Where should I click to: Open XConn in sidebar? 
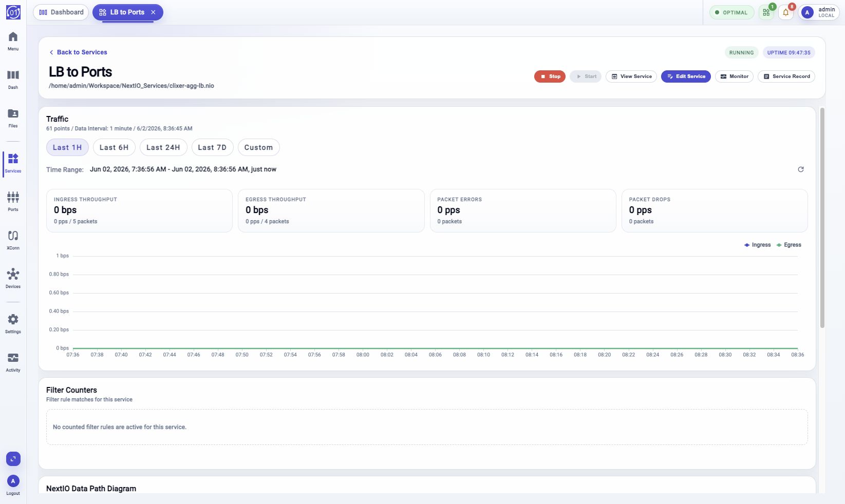click(x=13, y=240)
